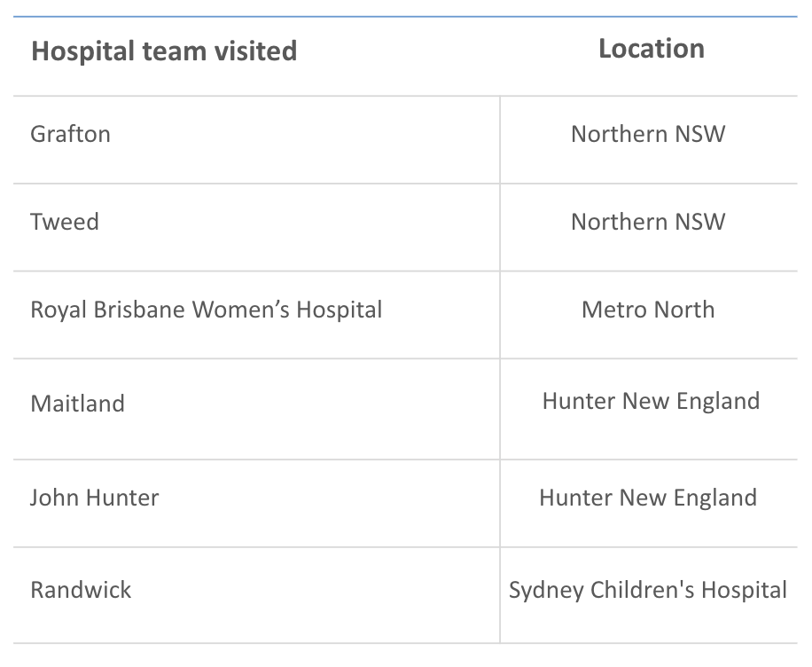Click the word Hospital in the header
The width and height of the screenshot is (812, 667).
point(82,51)
